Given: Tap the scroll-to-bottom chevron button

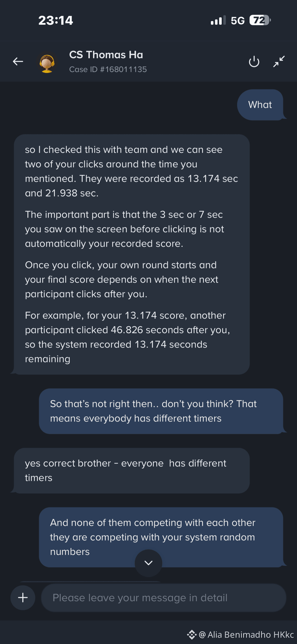Looking at the screenshot, I should coord(148,563).
